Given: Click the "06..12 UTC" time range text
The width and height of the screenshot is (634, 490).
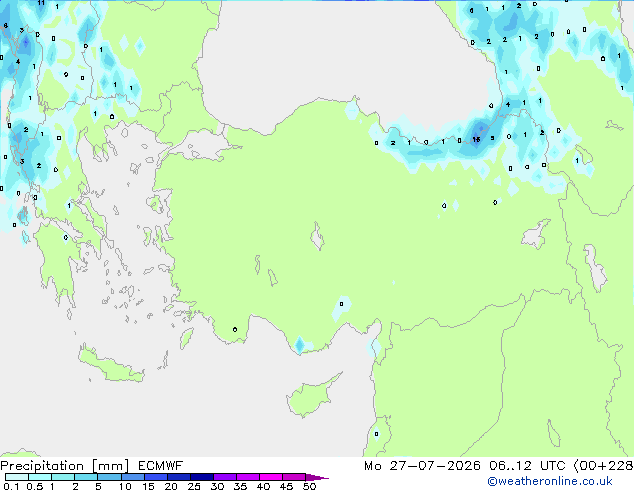Looking at the screenshot, I should [x=527, y=466].
